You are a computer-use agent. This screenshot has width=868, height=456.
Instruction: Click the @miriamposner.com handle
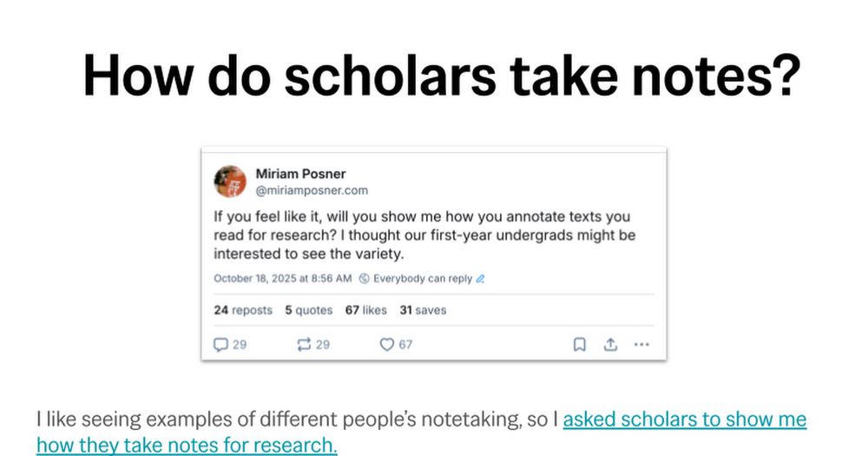pyautogui.click(x=312, y=190)
